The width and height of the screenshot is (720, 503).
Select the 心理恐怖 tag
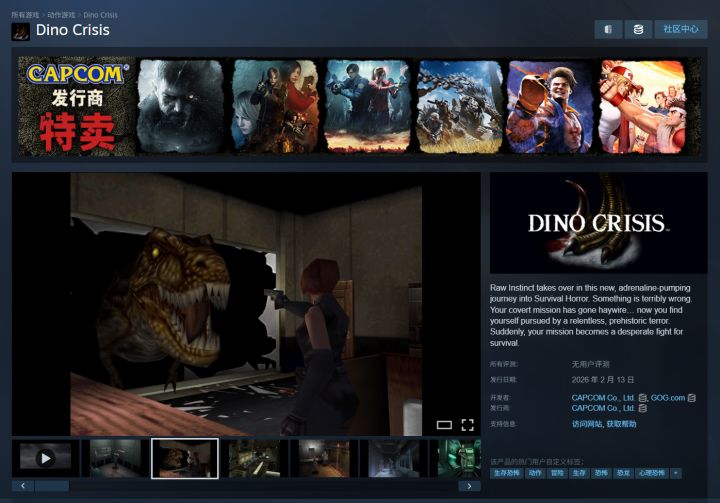coord(651,473)
